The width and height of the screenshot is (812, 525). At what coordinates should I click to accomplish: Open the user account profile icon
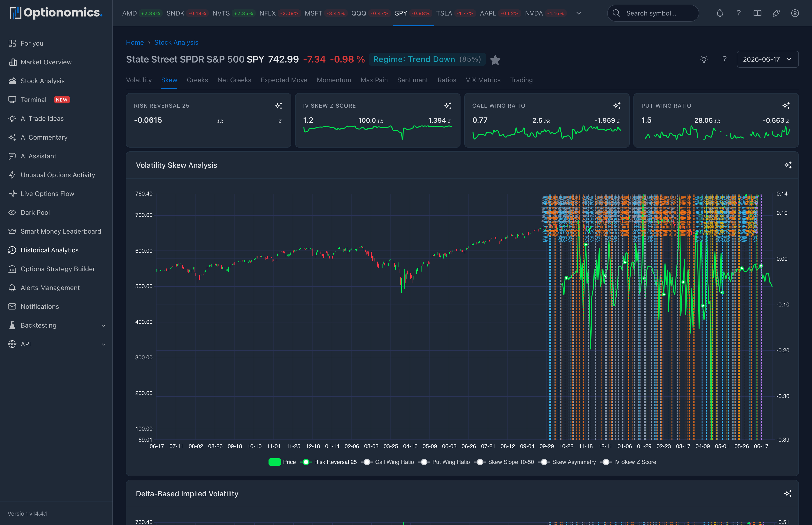(x=795, y=13)
